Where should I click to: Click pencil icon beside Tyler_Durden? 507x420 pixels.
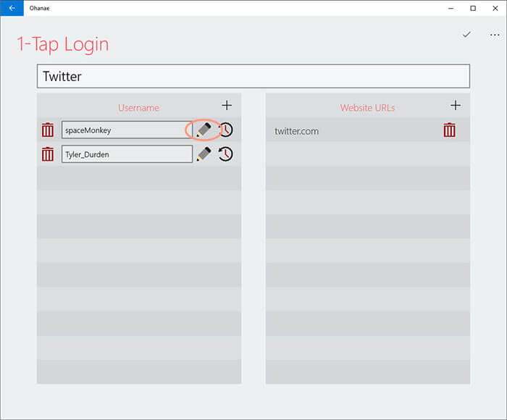tap(204, 154)
